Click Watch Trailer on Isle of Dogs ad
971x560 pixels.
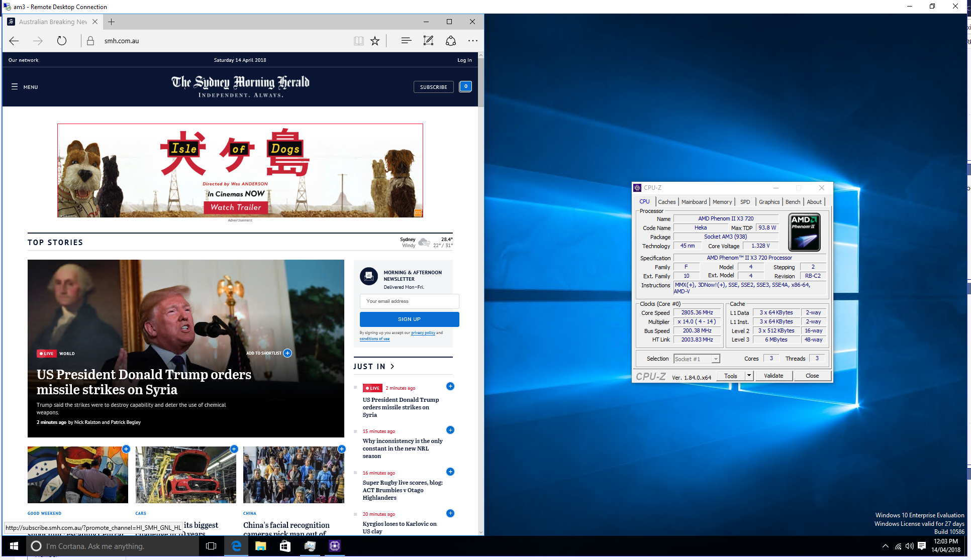pos(236,207)
